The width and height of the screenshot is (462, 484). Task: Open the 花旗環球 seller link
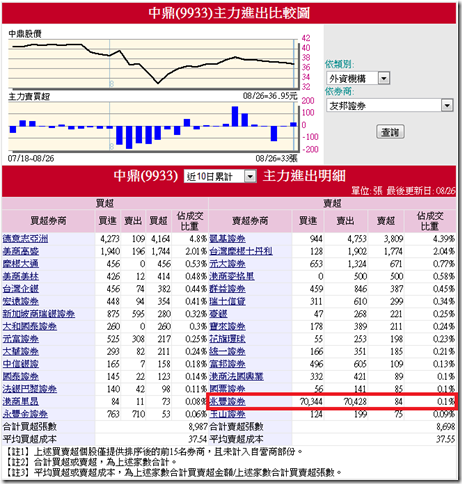tap(228, 339)
